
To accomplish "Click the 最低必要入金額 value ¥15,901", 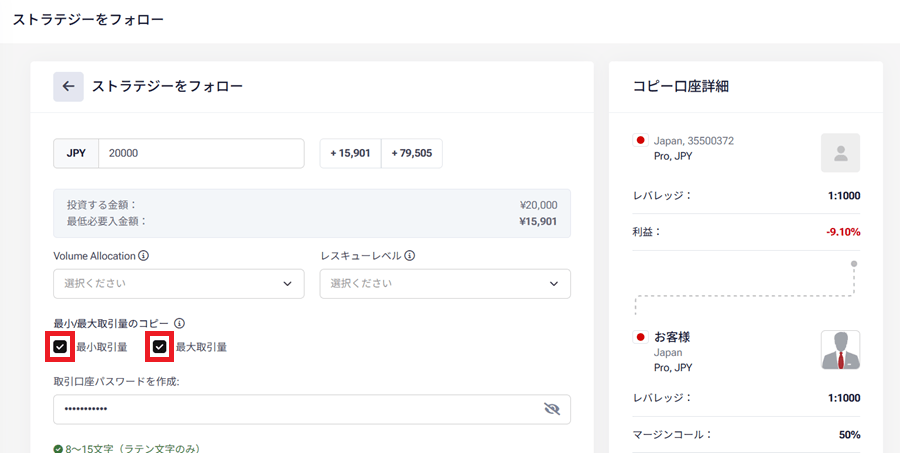I will pos(537,221).
